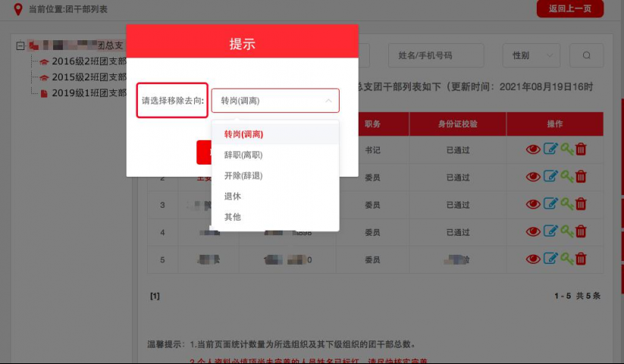Viewport: 624px width, 364px height.
Task: Click the search magnifier icon button
Action: click(586, 55)
